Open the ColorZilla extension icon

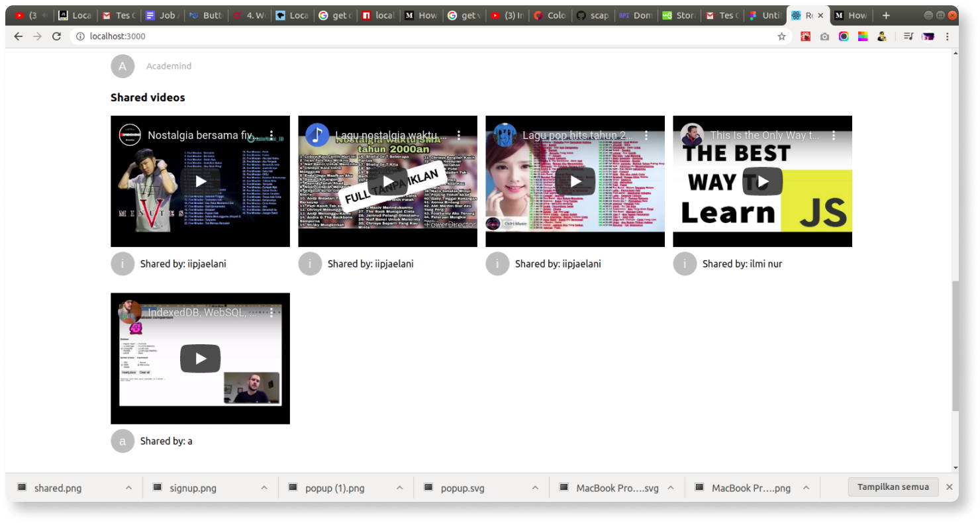[844, 36]
